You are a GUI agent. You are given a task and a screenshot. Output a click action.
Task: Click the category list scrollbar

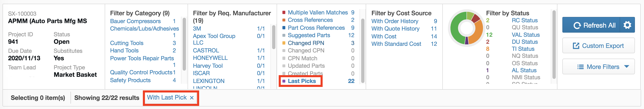coord(184,44)
